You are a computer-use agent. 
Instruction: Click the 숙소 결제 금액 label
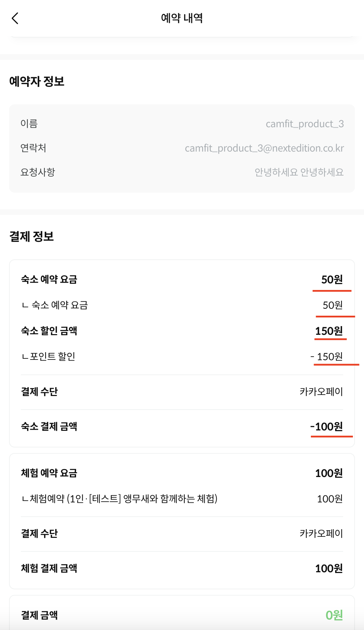[49, 426]
